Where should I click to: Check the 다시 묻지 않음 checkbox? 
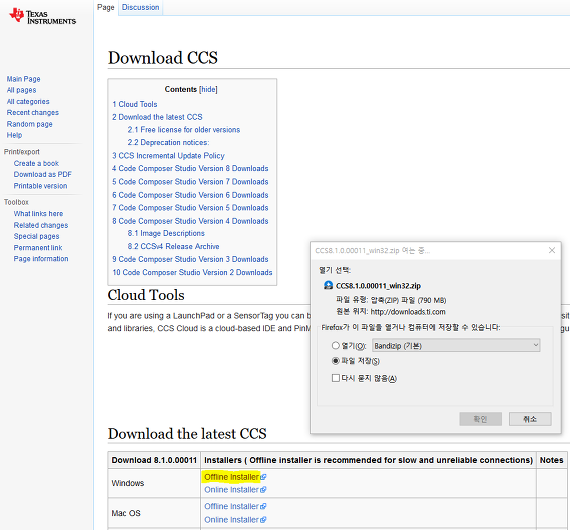(x=336, y=378)
